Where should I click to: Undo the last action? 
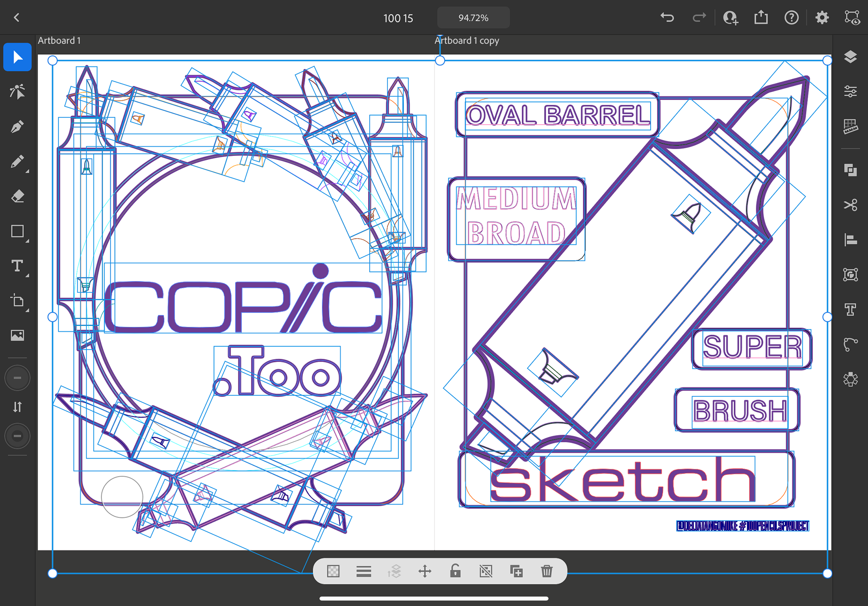(x=667, y=18)
